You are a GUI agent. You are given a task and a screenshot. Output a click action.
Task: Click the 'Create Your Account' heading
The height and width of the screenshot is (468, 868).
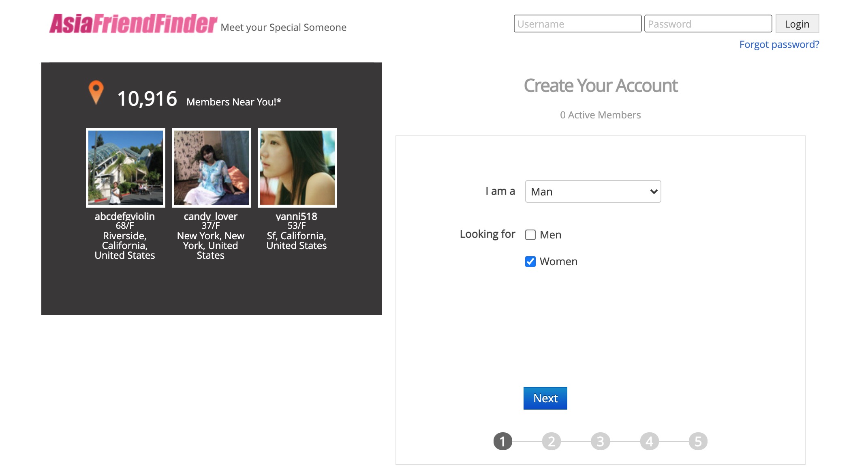(x=601, y=86)
